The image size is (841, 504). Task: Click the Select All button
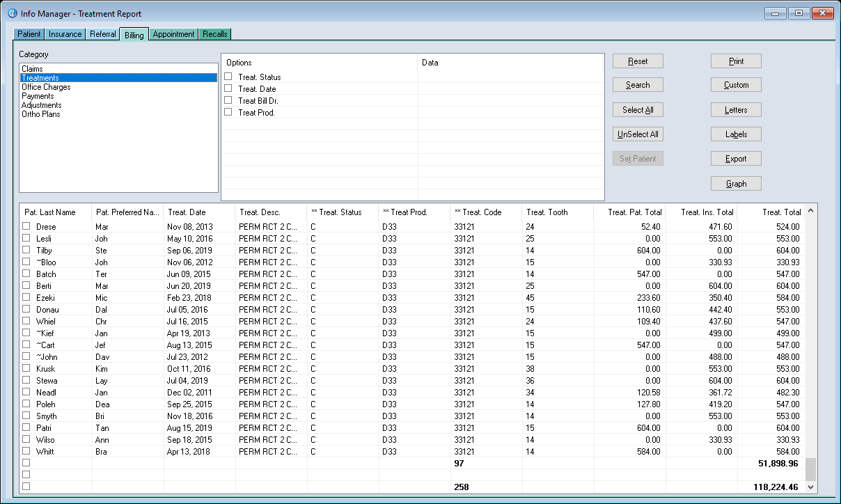(x=638, y=110)
